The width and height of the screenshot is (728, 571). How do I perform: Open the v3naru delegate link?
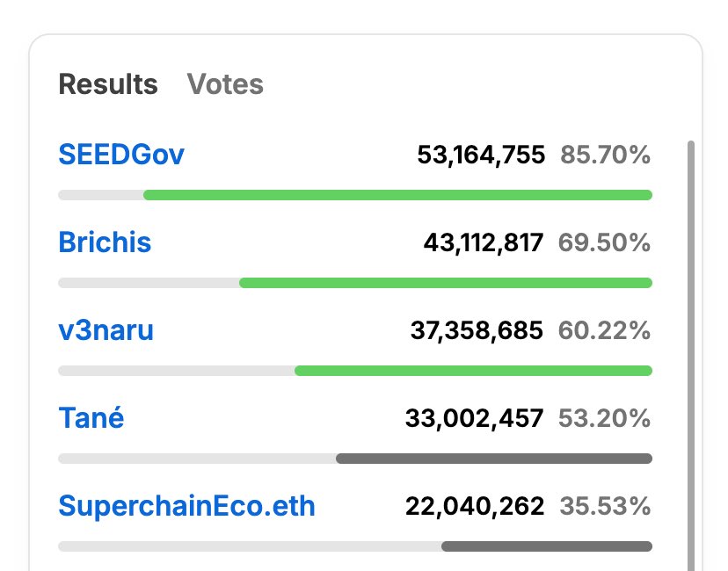106,330
